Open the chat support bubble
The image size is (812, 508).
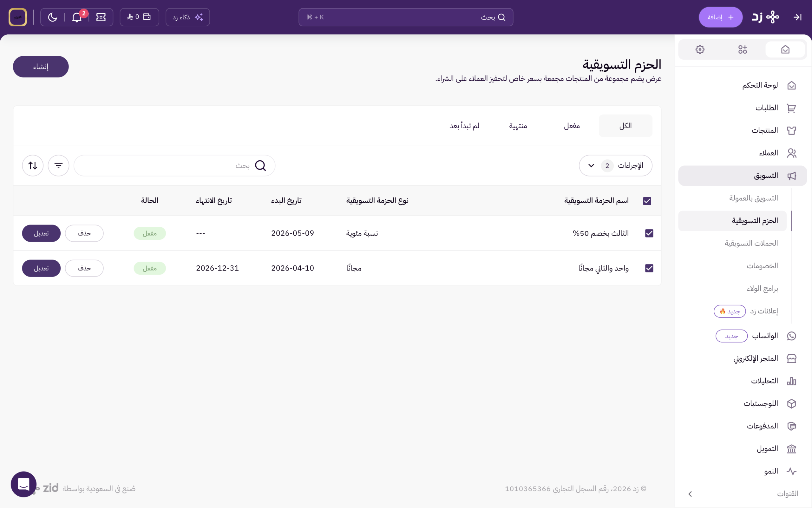(23, 484)
